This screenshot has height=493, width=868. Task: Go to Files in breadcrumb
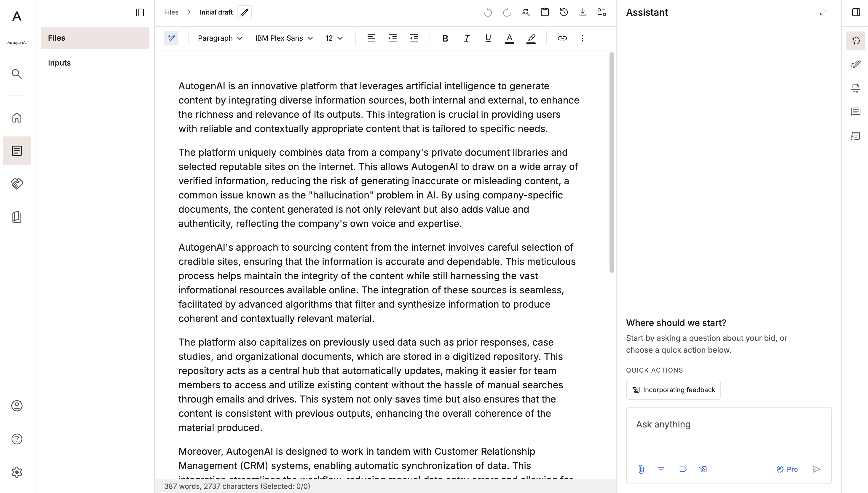pos(171,12)
